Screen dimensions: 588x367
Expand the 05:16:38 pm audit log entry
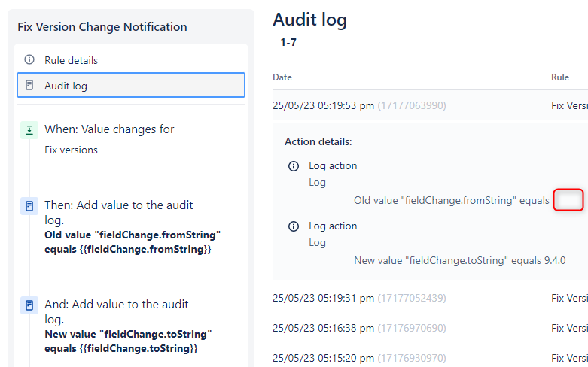323,328
